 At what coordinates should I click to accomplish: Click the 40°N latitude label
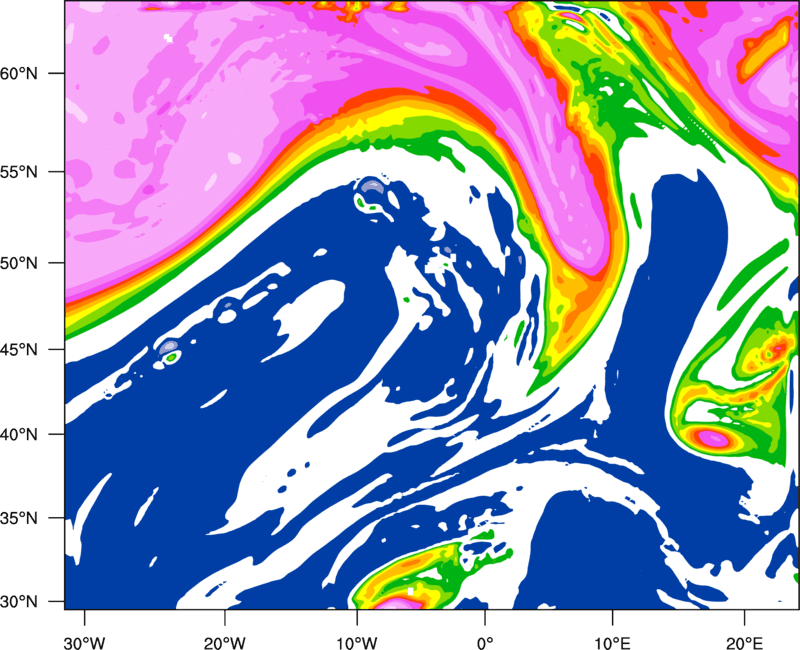[x=19, y=435]
